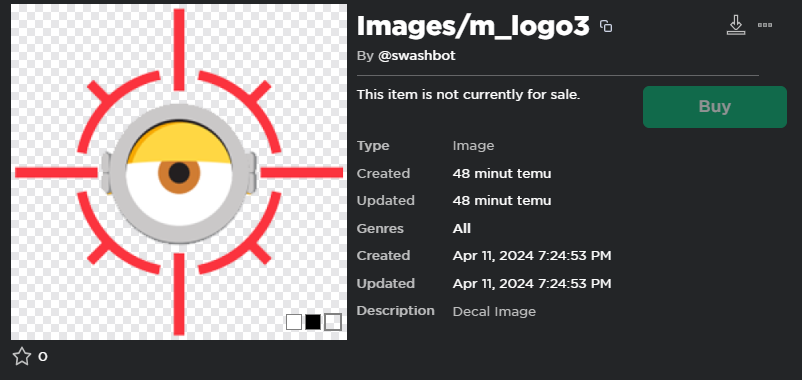
Task: Click the Decal Image description text
Action: (x=494, y=311)
